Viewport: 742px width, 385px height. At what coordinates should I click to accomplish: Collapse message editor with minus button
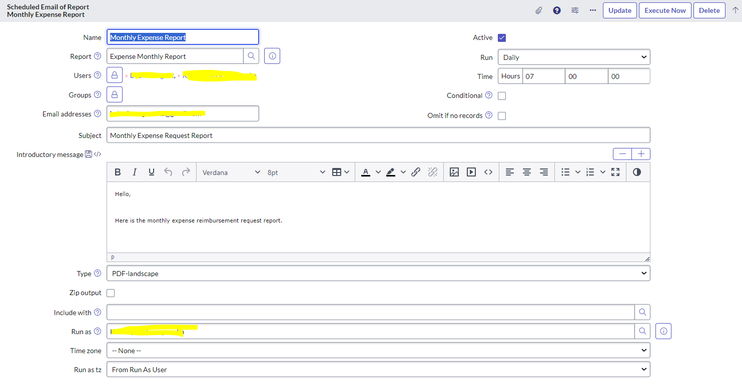[622, 154]
